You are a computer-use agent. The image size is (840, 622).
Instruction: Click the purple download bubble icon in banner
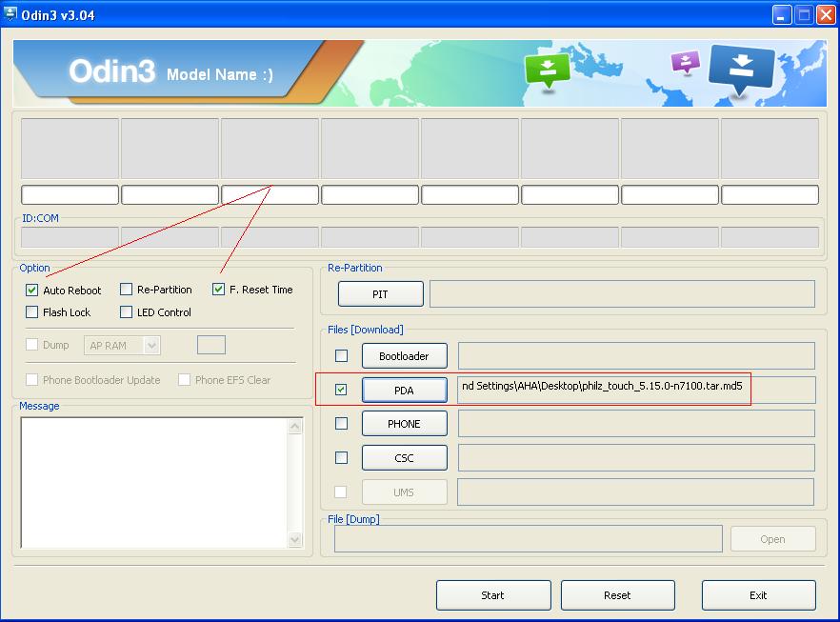click(x=685, y=62)
